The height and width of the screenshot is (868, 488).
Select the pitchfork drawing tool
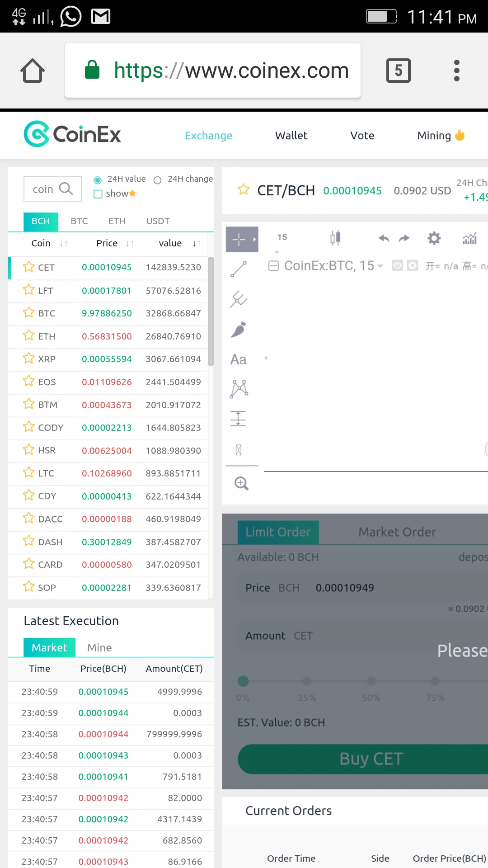[x=239, y=299]
